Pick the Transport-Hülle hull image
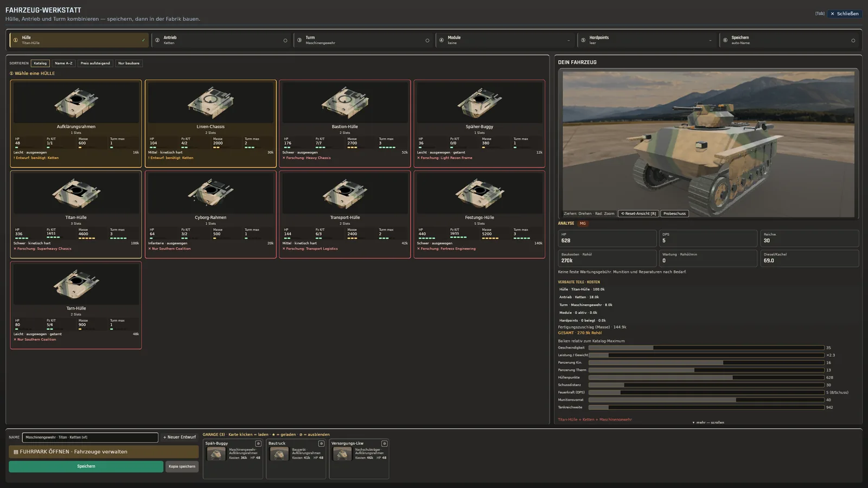 click(345, 194)
